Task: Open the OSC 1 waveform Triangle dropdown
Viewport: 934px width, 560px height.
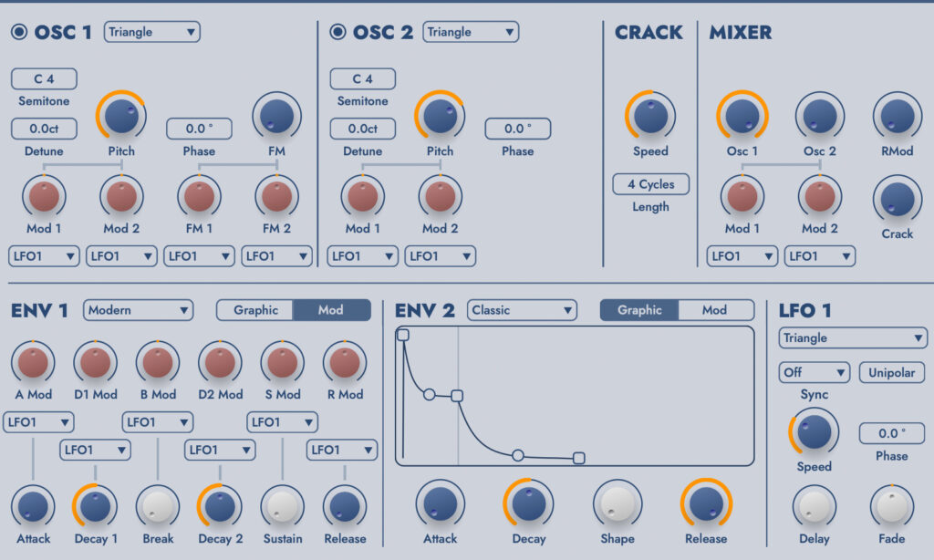Action: coord(151,32)
